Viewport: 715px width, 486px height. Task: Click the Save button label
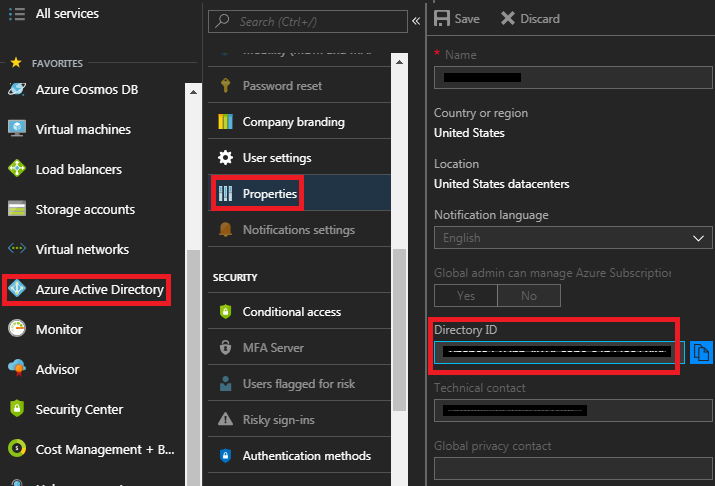click(467, 19)
